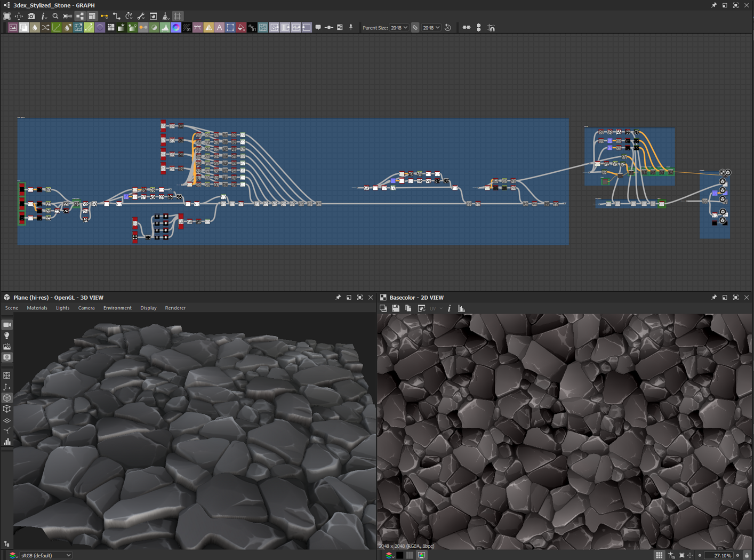Add a Text node from the toolbar
This screenshot has width=754, height=560.
click(x=219, y=28)
